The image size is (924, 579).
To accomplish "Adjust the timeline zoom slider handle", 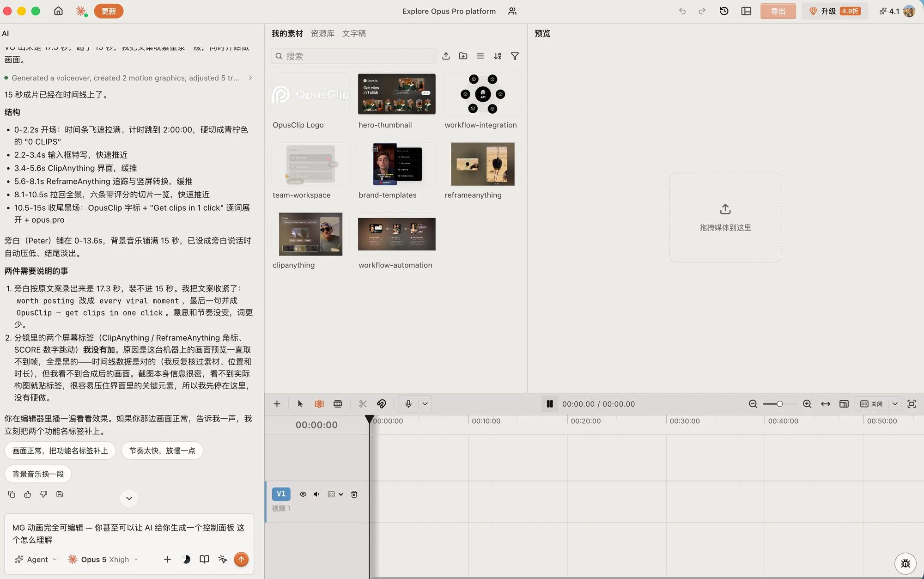I will [780, 404].
